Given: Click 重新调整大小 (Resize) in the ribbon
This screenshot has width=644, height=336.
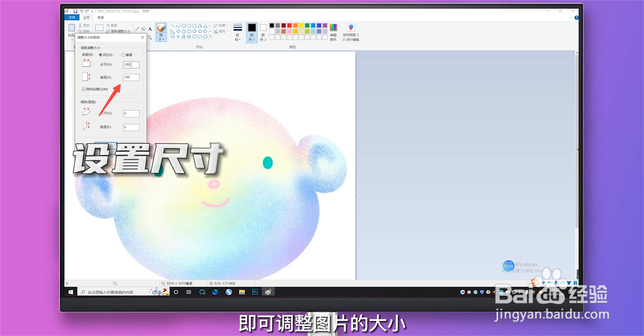Looking at the screenshot, I should 118,31.
